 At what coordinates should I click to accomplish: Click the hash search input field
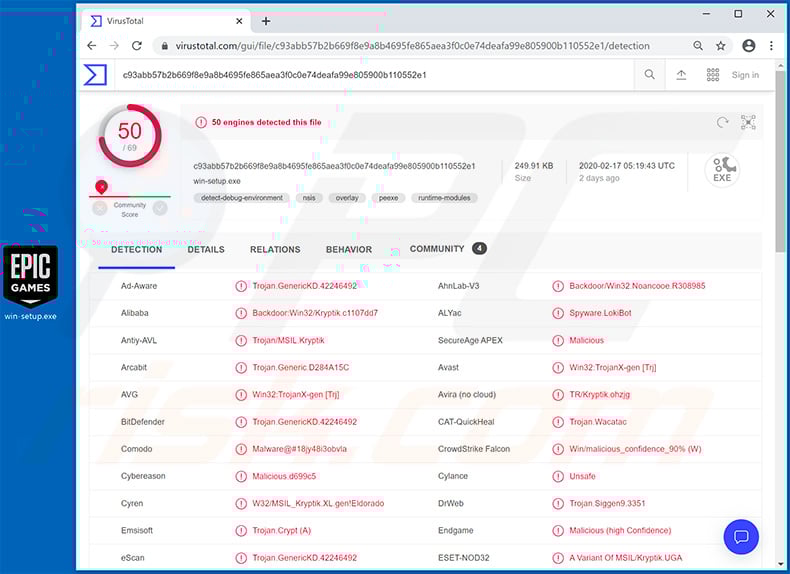pyautogui.click(x=374, y=75)
